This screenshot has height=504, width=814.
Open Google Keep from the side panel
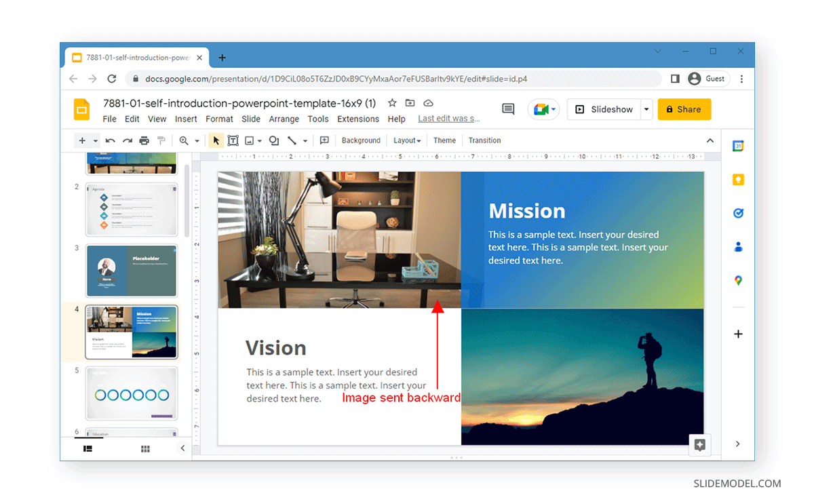coord(738,179)
